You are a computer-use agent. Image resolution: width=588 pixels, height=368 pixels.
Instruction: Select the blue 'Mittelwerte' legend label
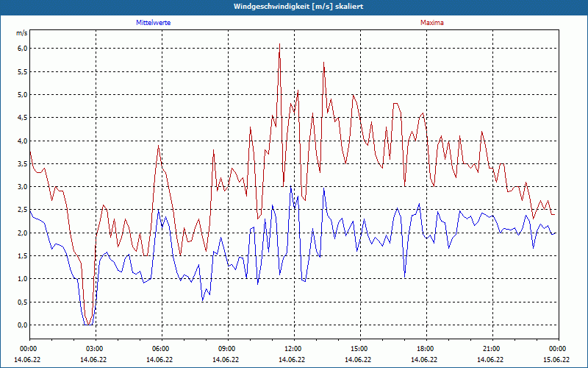[x=154, y=23]
